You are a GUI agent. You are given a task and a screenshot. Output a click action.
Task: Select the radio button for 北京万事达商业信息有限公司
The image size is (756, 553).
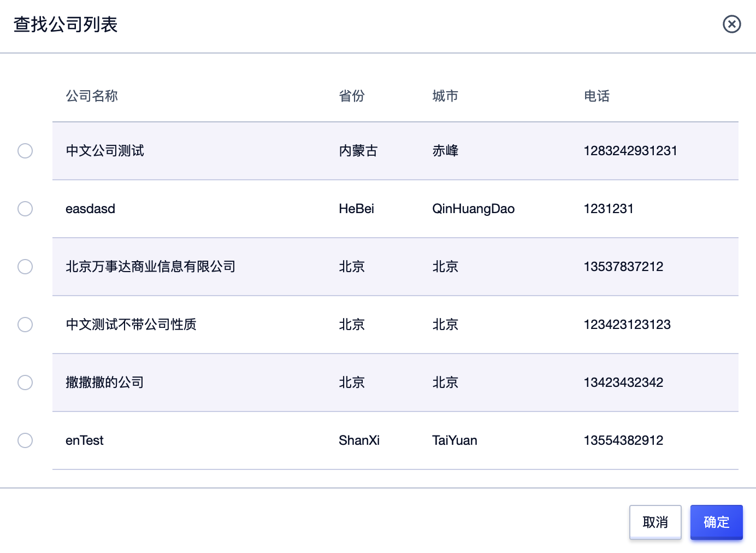25,267
